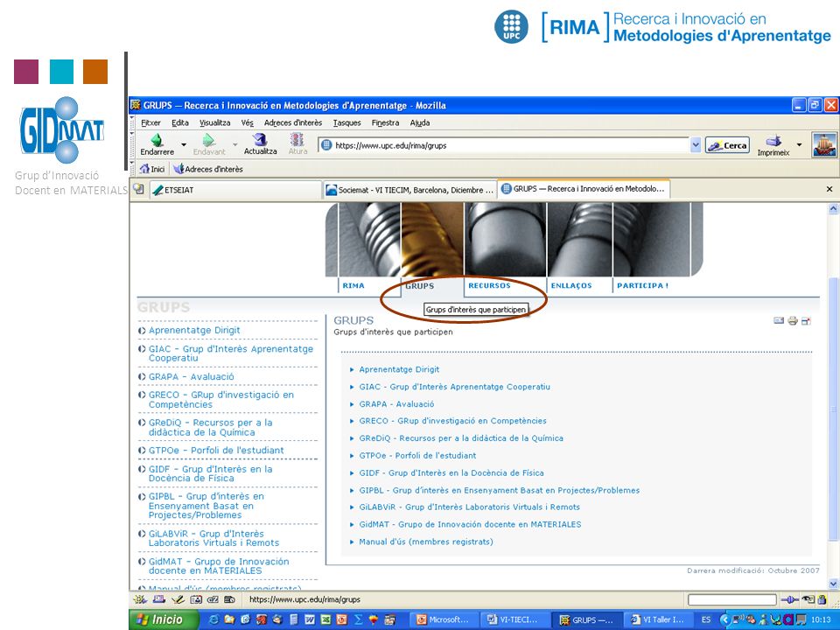Click the print page icon beside GRUPS heading
The width and height of the screenshot is (840, 630).
click(793, 321)
